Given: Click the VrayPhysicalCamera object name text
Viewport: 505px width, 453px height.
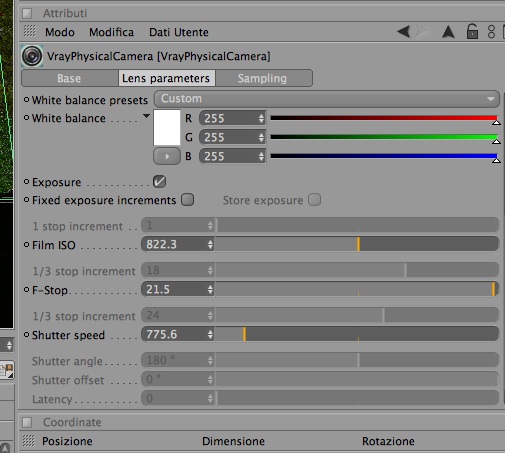Looking at the screenshot, I should 159,56.
